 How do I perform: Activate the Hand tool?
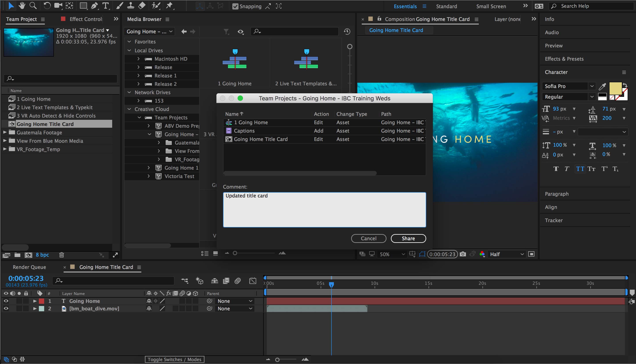[x=22, y=6]
